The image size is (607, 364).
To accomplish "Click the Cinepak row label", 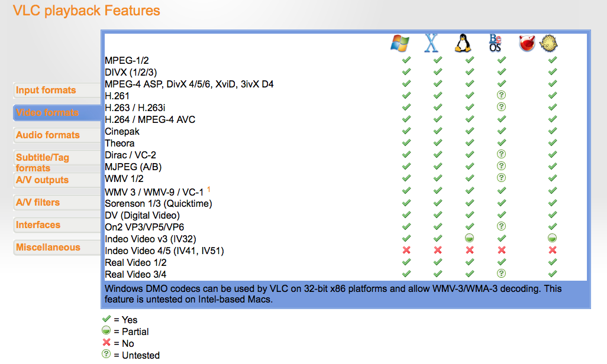I will click(122, 132).
